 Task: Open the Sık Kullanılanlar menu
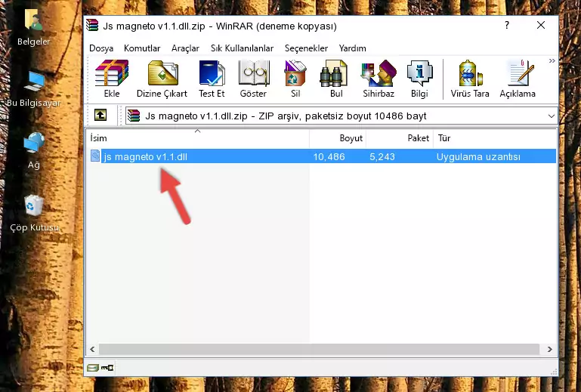[242, 48]
